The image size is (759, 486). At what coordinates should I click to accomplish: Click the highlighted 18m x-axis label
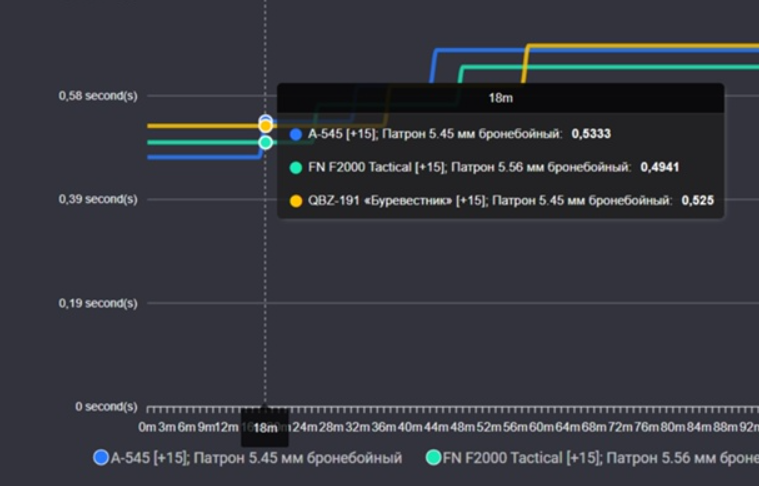265,428
